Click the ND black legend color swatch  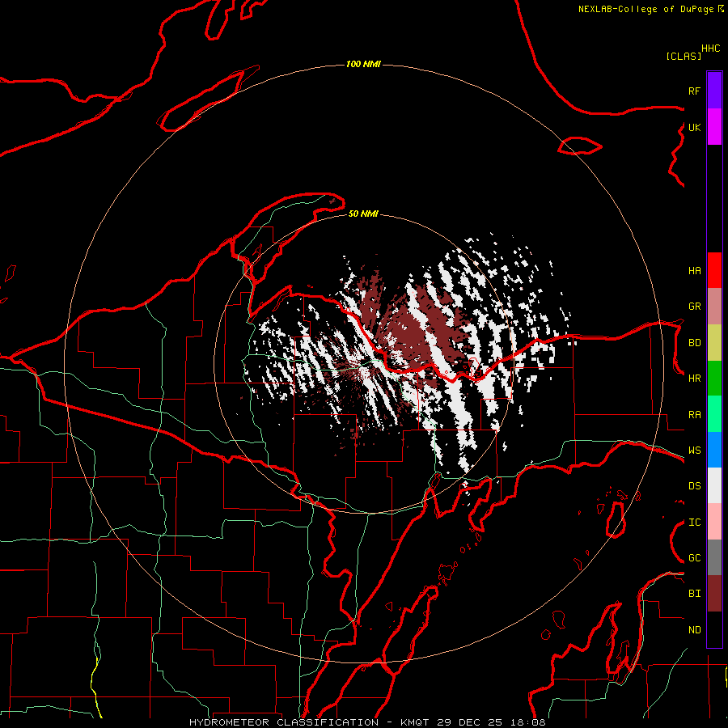pos(714,629)
